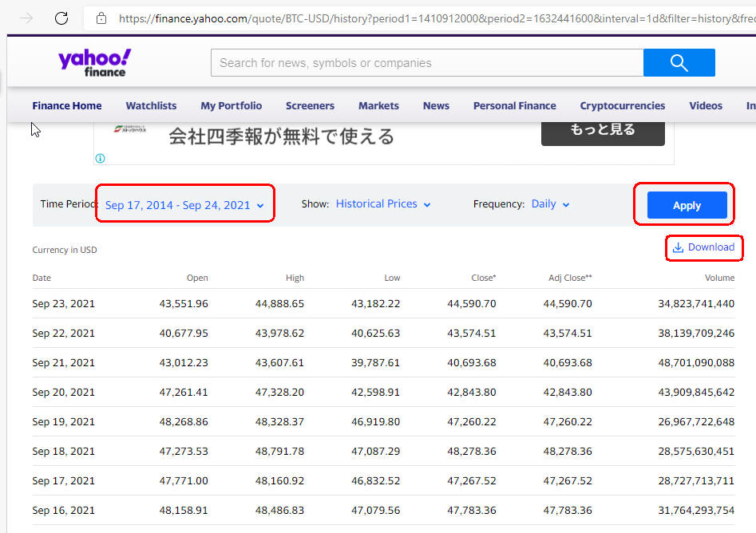
Task: Click high price 48,328.37
Action: pos(279,421)
